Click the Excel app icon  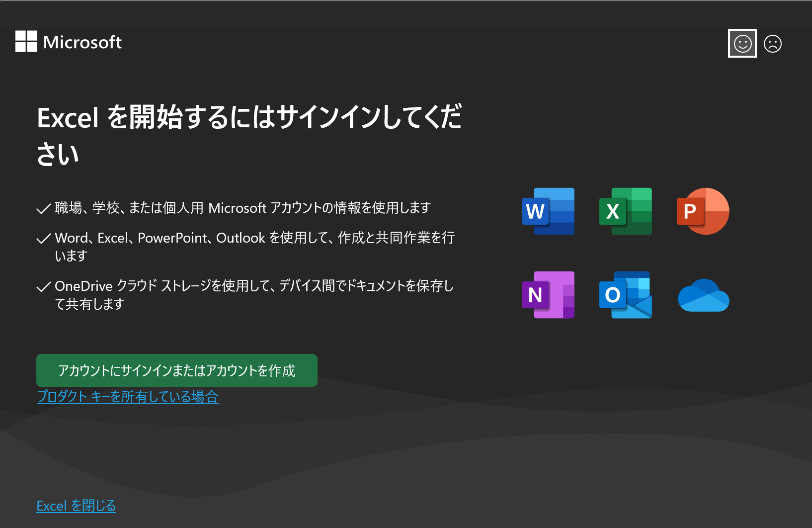(626, 211)
